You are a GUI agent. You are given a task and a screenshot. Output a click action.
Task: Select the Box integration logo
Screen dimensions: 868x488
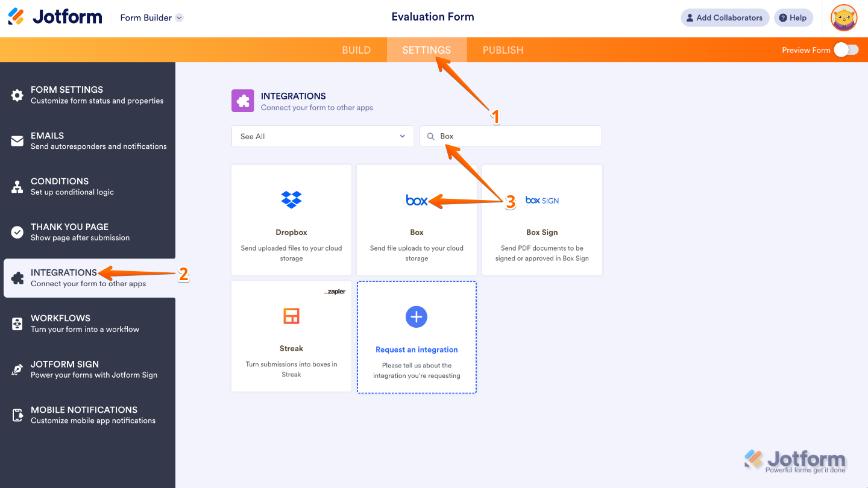(417, 201)
